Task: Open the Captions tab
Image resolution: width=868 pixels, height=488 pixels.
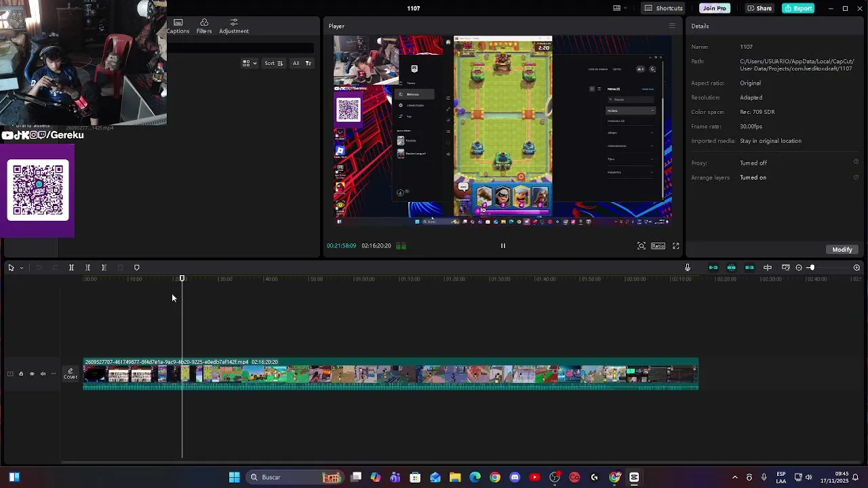Action: coord(178,26)
